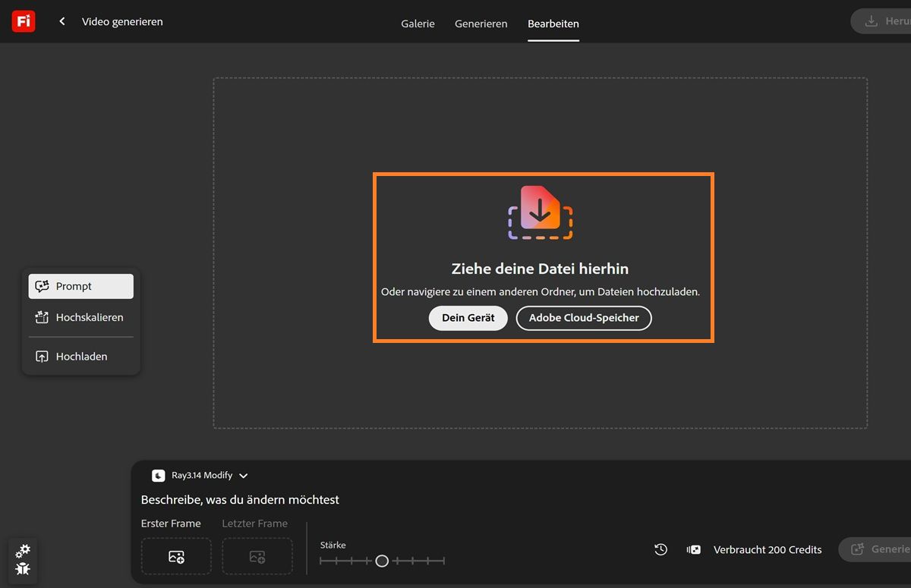Image resolution: width=911 pixels, height=588 pixels.
Task: Open the Galerie tab
Action: (x=418, y=24)
